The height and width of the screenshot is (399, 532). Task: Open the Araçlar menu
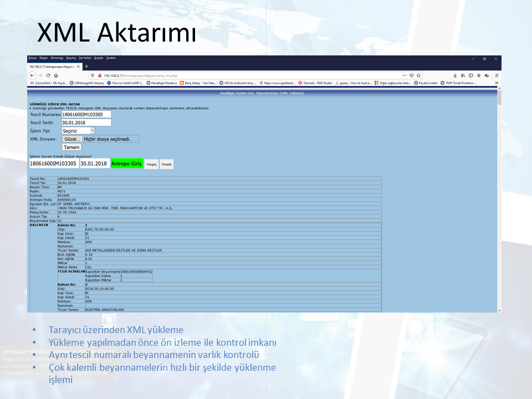[x=99, y=58]
